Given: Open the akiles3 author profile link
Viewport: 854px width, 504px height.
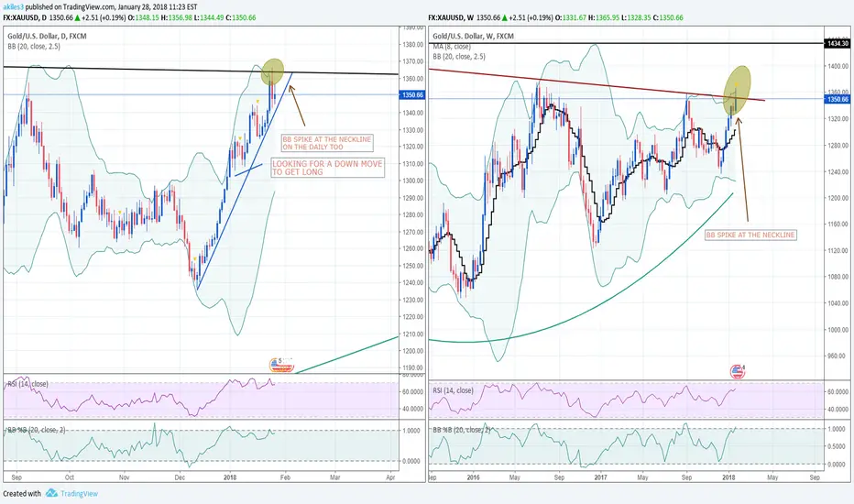Looking at the screenshot, I should (x=13, y=7).
